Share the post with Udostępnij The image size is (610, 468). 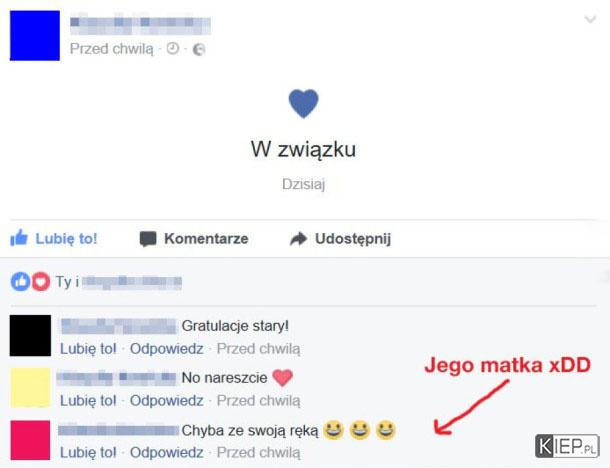point(340,239)
